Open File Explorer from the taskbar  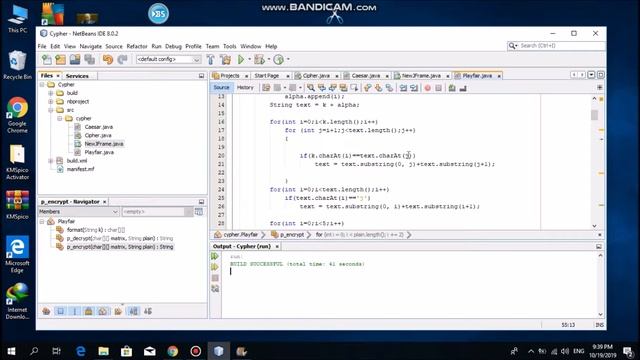(103, 351)
